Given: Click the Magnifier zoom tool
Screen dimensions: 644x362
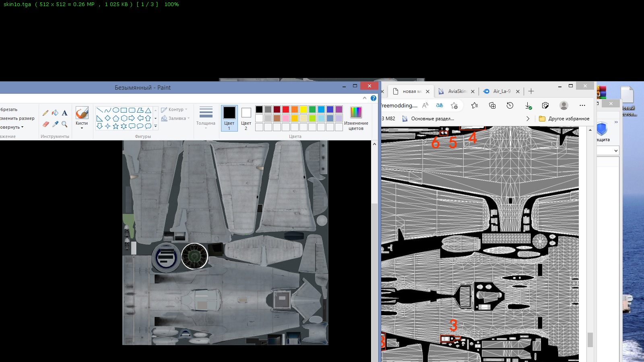Looking at the screenshot, I should [64, 124].
